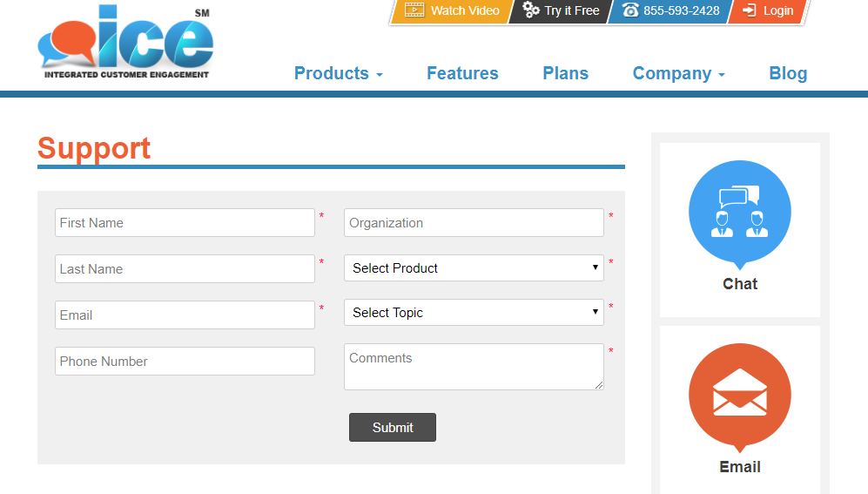Select the Organization input field
The image size is (868, 494).
point(474,223)
